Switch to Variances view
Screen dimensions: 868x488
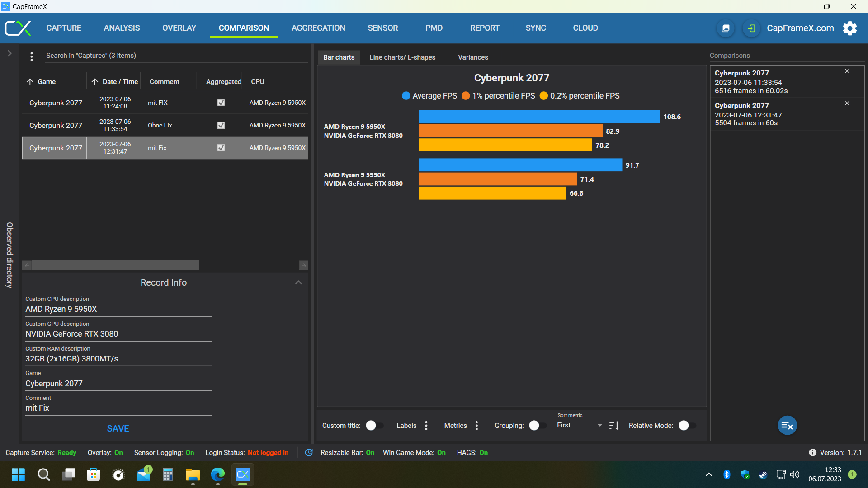pos(473,57)
